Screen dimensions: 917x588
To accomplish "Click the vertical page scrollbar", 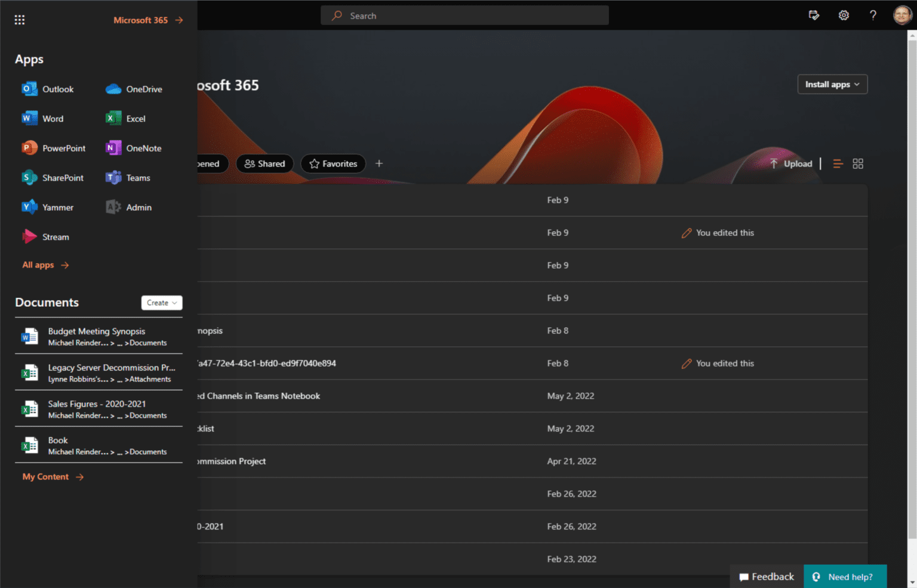I will (x=912, y=287).
